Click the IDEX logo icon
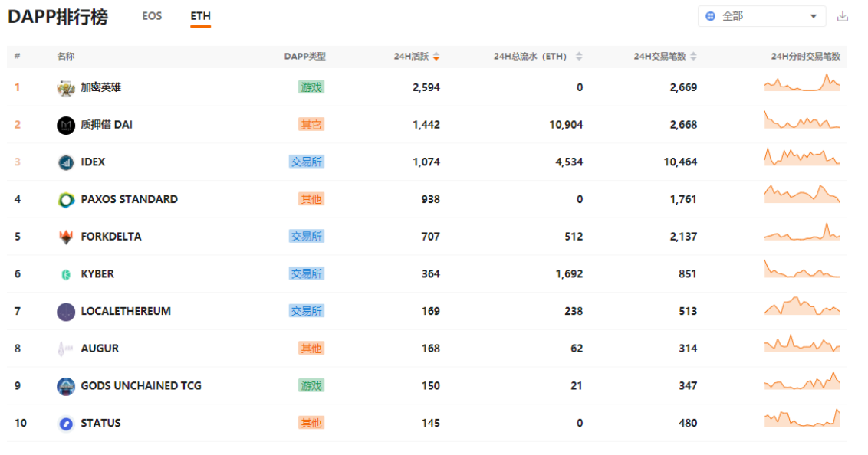This screenshot has width=868, height=455. pos(66,162)
